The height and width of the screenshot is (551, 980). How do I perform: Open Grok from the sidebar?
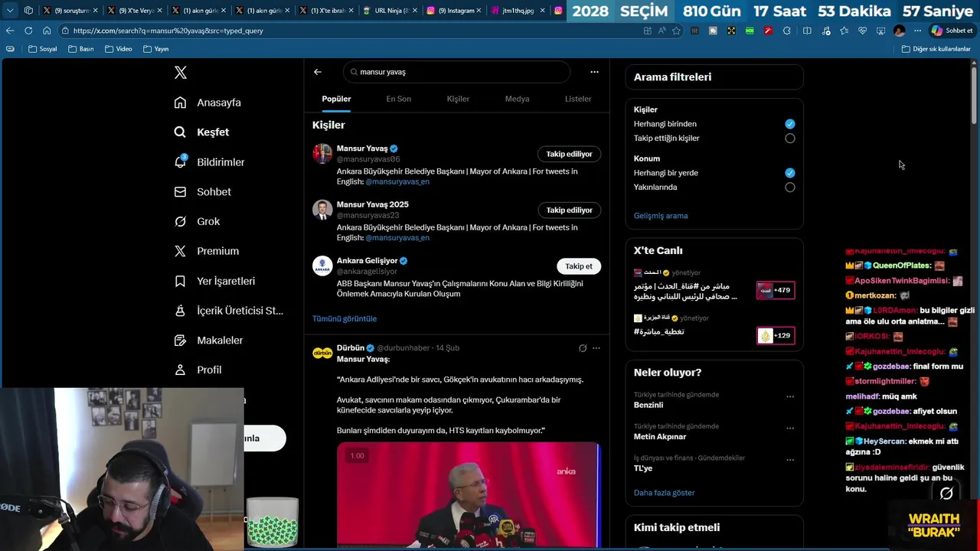[x=198, y=221]
